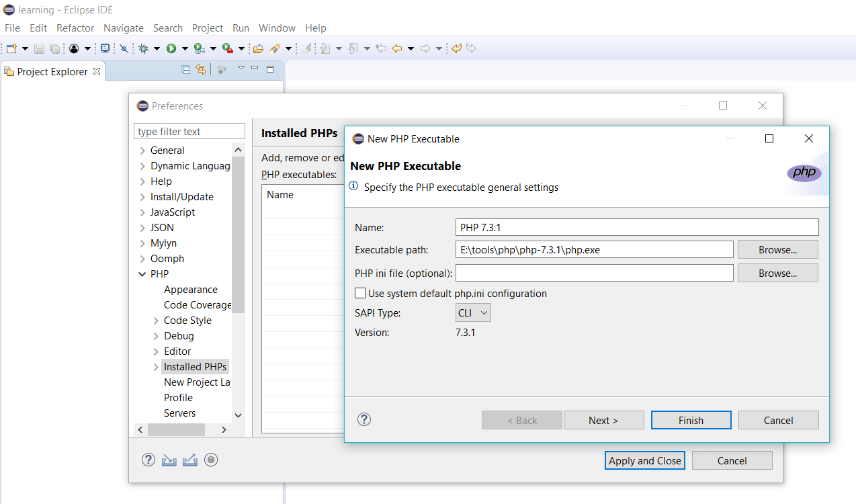Browse for the PHP ini file
Screen dimensions: 856x504
pos(778,273)
